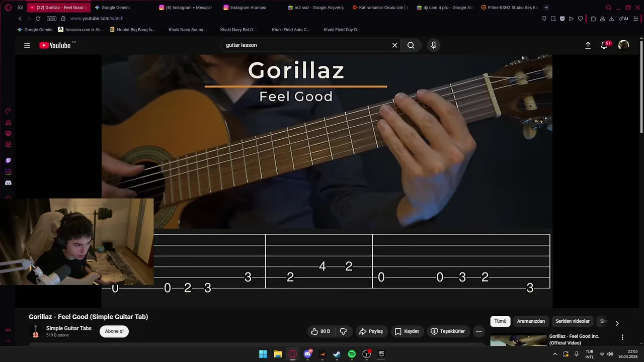Open Instagram in Opera sidebar
Image resolution: width=644 pixels, height=362 pixels.
coord(8,172)
